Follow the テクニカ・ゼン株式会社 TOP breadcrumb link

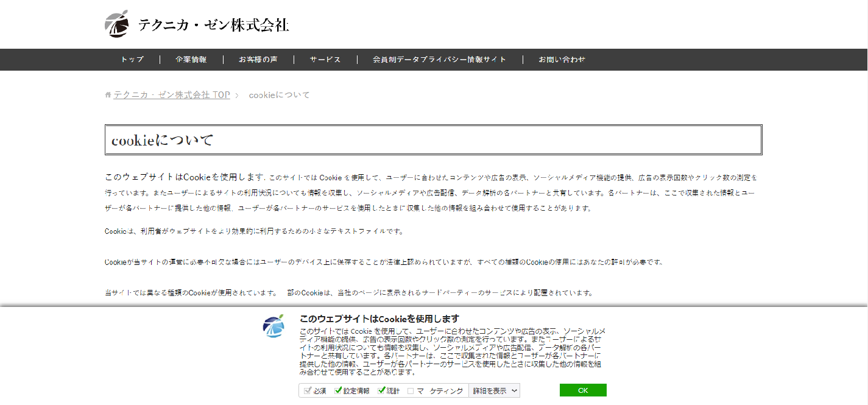point(172,95)
